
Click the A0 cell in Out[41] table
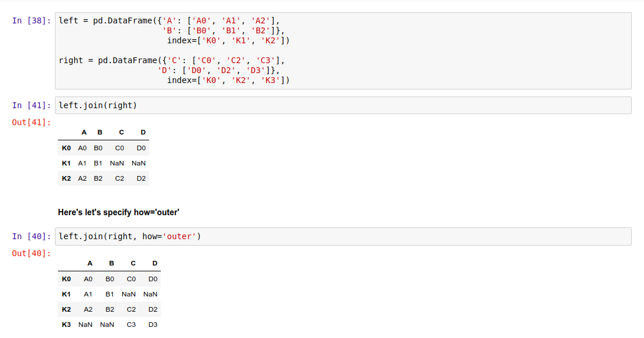pyautogui.click(x=82, y=149)
